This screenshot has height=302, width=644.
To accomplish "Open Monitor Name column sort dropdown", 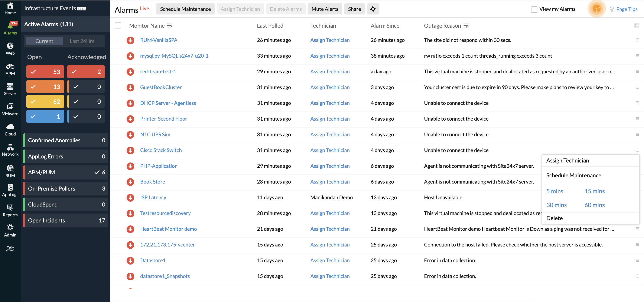I will click(x=169, y=26).
